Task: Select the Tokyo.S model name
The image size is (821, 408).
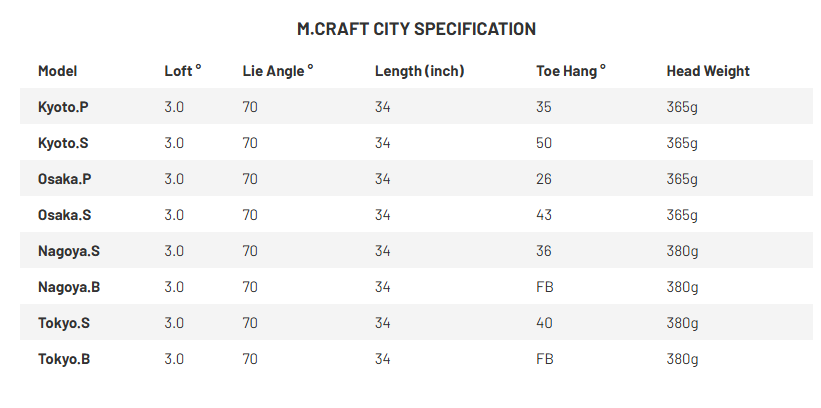Action: click(64, 323)
